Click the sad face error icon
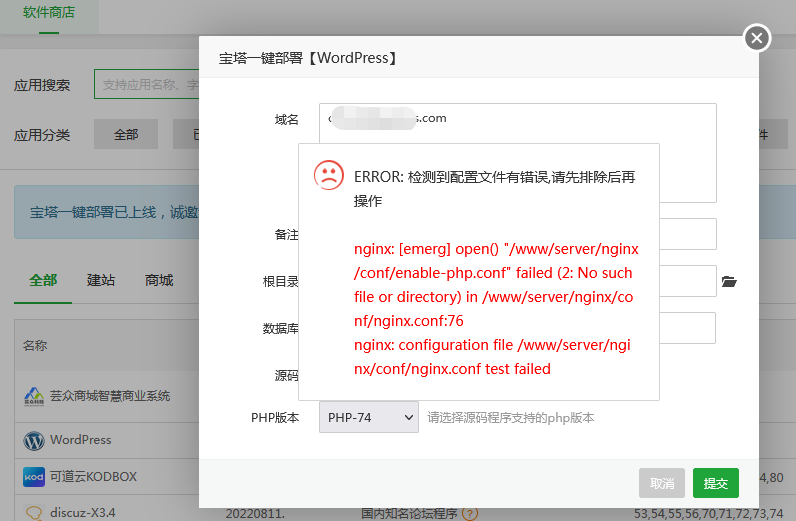The height and width of the screenshot is (521, 796). [x=328, y=175]
